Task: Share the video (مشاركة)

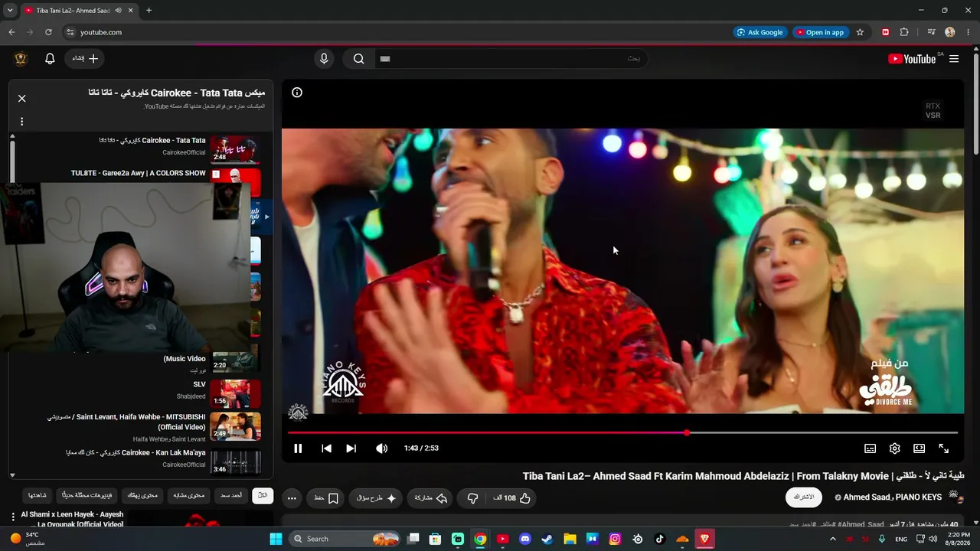Action: point(431,498)
